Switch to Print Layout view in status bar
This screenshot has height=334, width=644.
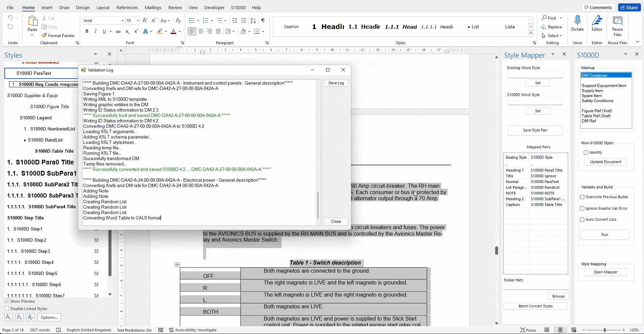click(x=560, y=330)
